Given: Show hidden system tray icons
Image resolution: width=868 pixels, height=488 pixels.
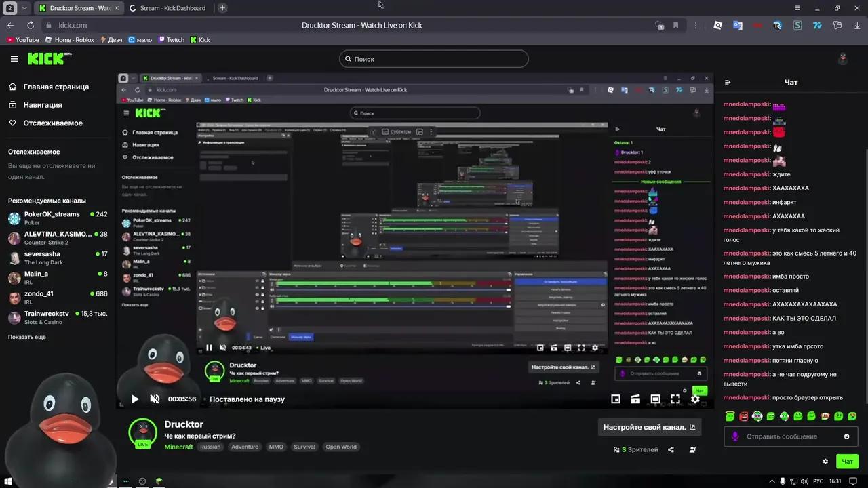Looking at the screenshot, I should coord(772,481).
